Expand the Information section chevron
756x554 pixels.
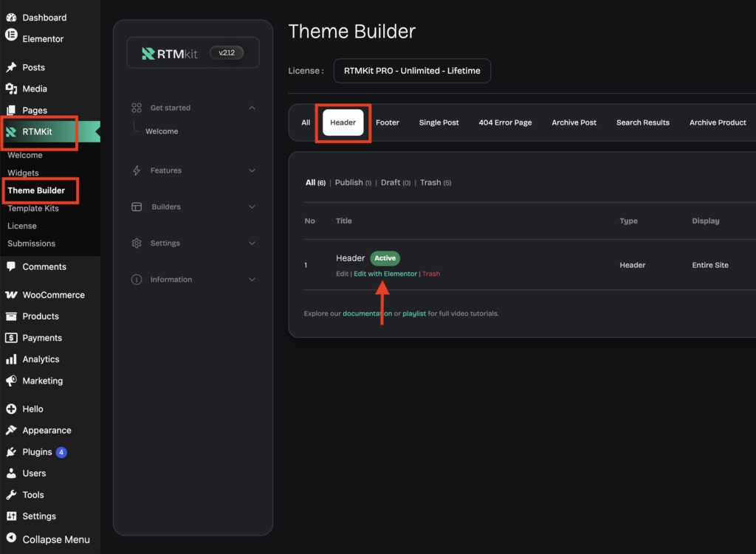252,280
